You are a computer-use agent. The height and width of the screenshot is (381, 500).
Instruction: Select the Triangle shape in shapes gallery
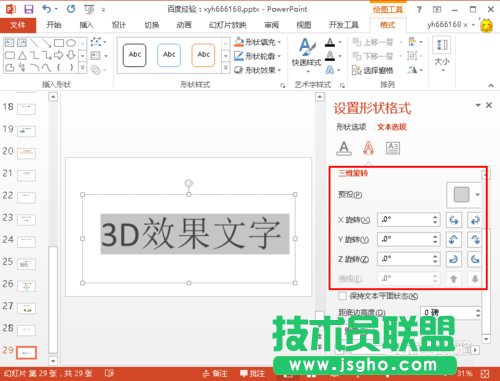point(22,55)
